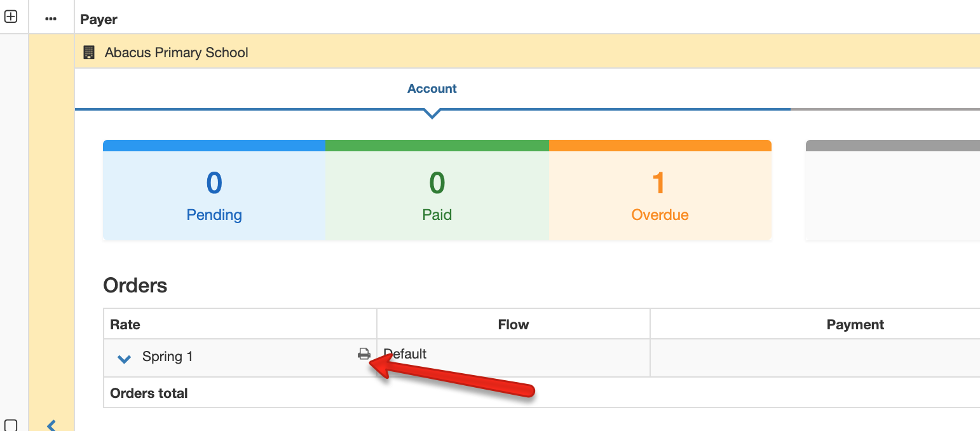
Task: Expand the Spring 1 order row chevron
Action: click(x=125, y=359)
